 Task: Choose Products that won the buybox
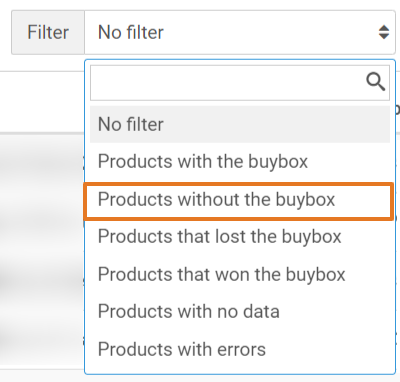[240, 274]
